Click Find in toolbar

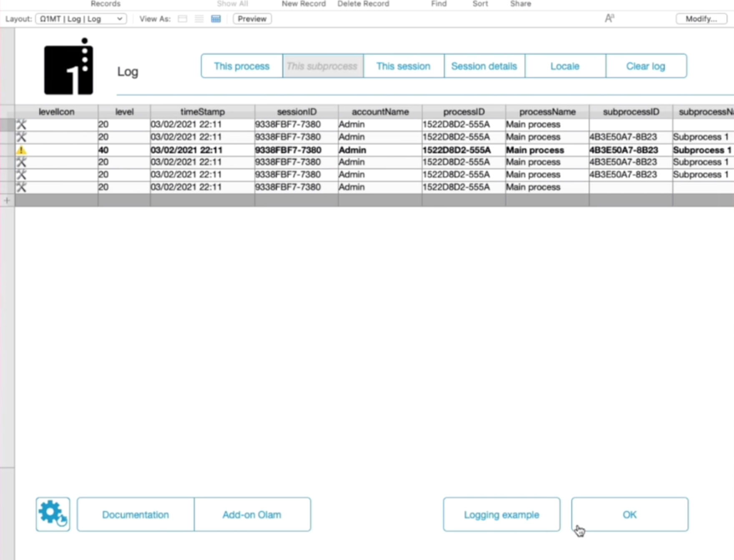coord(439,4)
